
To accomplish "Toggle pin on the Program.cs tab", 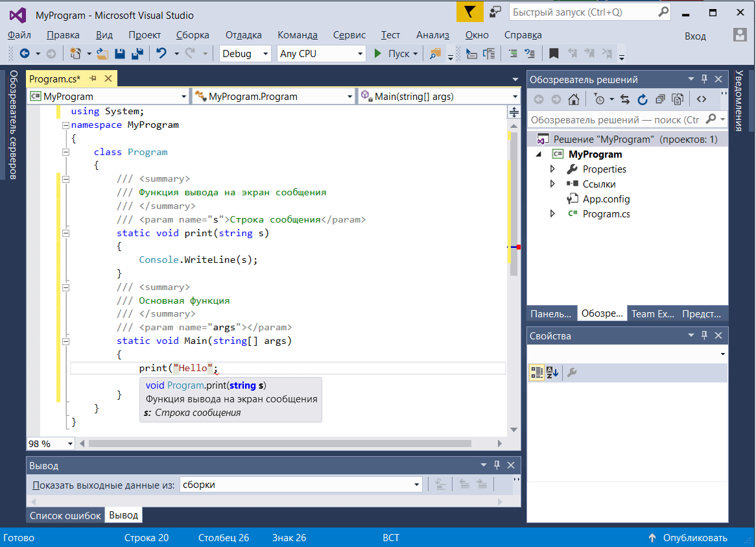I will point(93,78).
